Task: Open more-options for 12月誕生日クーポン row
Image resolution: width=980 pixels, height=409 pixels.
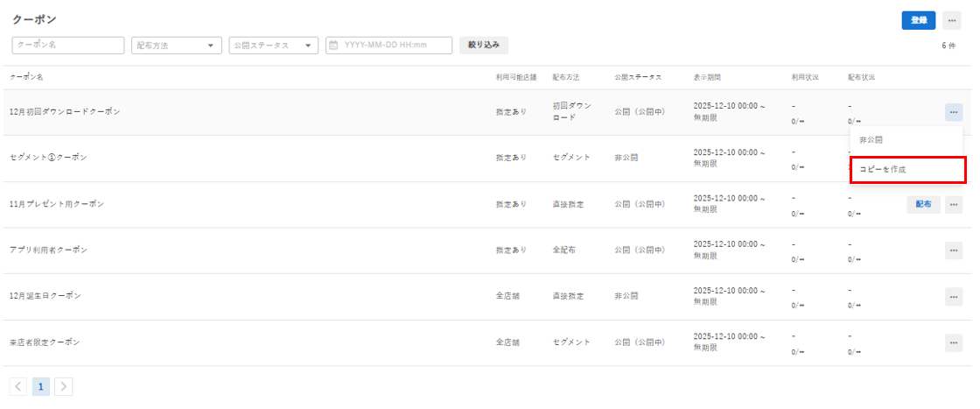Action: (x=954, y=296)
